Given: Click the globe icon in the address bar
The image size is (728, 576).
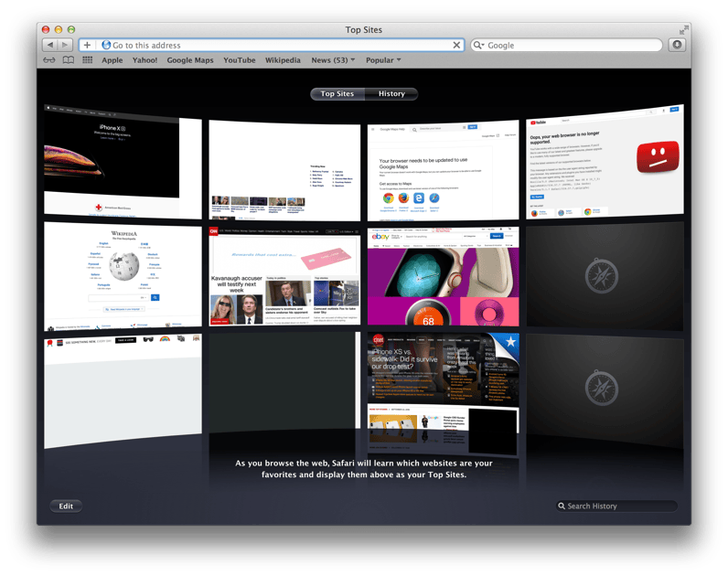Looking at the screenshot, I should tap(106, 45).
